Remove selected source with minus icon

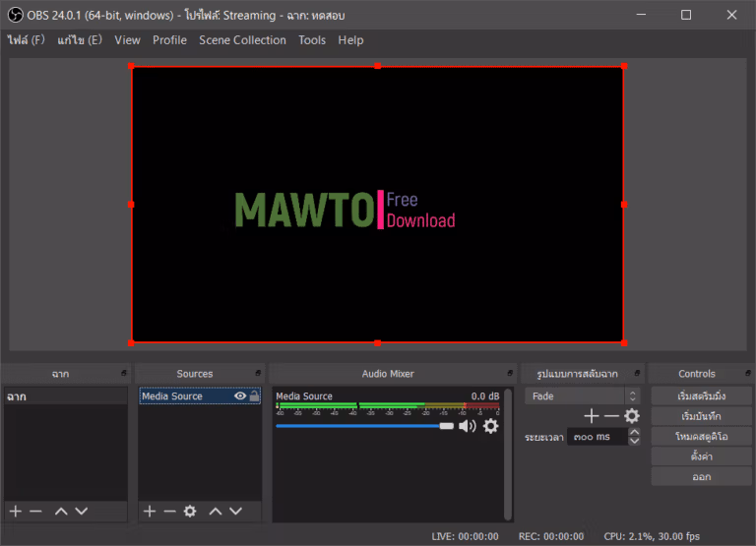(x=169, y=511)
